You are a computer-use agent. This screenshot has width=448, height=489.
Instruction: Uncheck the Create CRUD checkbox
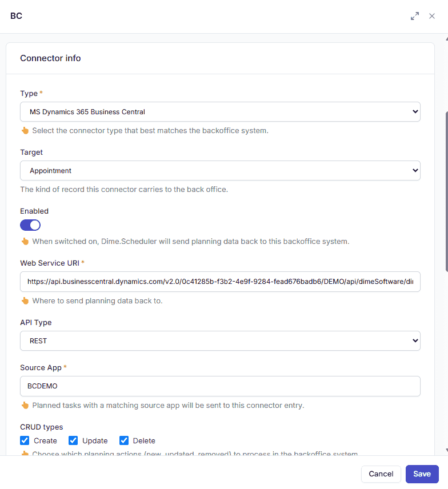[x=25, y=440]
